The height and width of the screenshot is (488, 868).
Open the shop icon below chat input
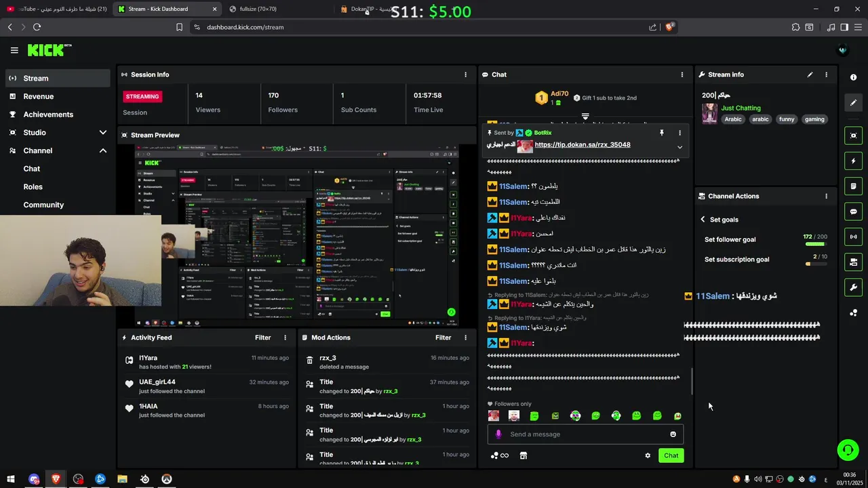click(524, 455)
